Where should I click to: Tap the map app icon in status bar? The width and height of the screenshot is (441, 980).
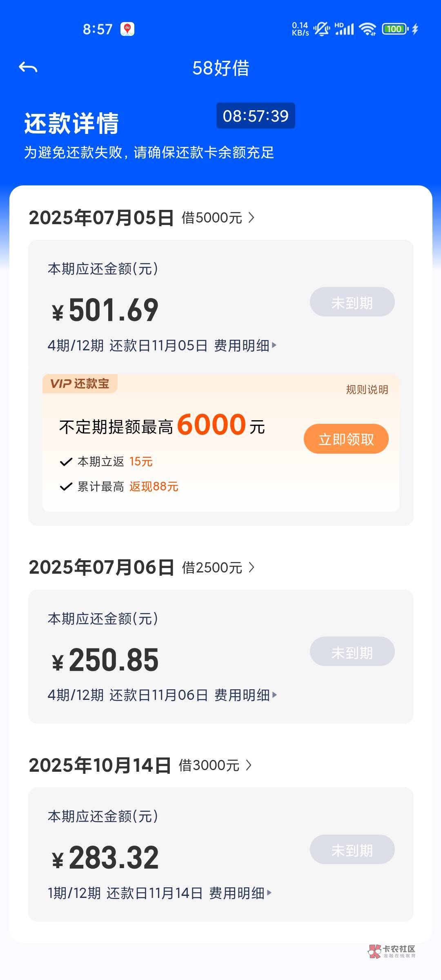(x=127, y=29)
